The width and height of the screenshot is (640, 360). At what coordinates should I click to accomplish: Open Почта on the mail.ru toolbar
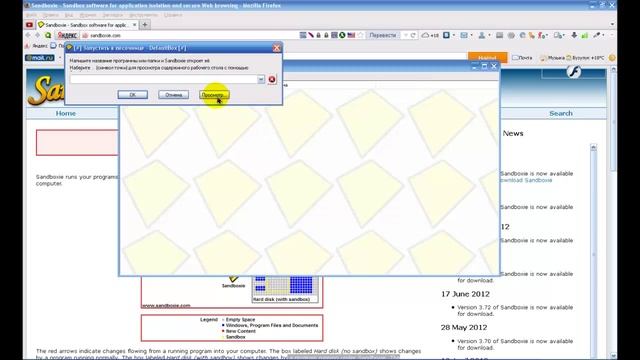click(x=522, y=58)
